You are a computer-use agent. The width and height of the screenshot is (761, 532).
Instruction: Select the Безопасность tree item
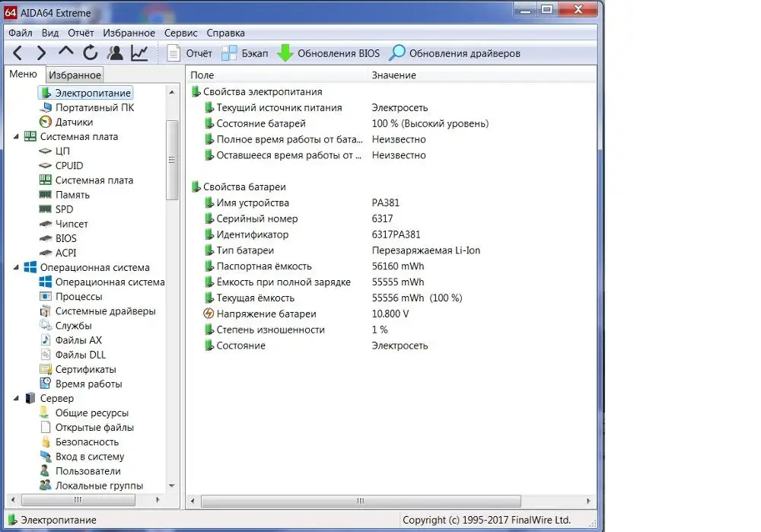(x=79, y=442)
